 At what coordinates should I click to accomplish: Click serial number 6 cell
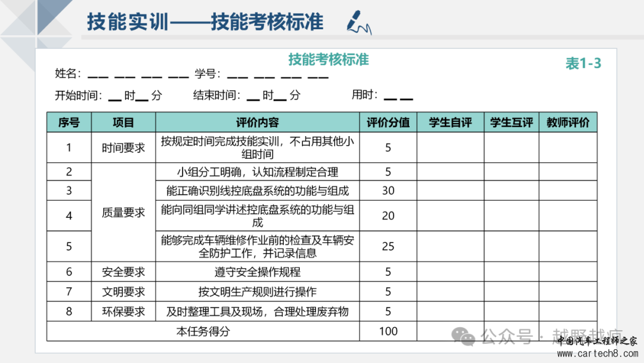69,272
